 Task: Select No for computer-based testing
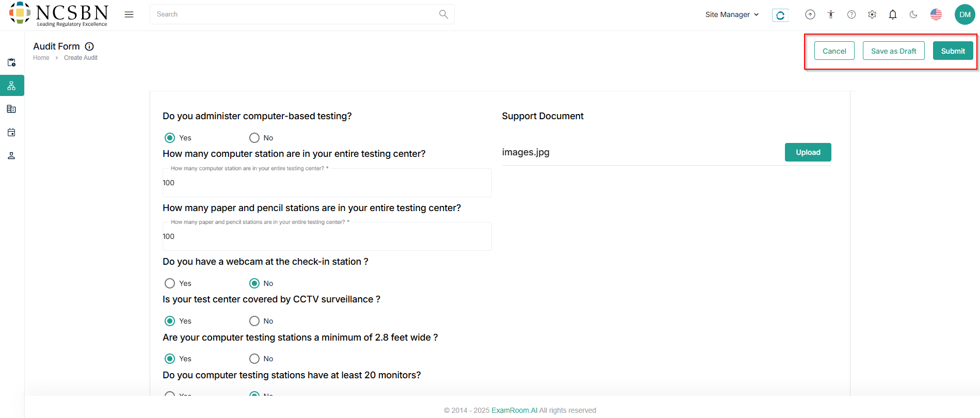coord(254,138)
